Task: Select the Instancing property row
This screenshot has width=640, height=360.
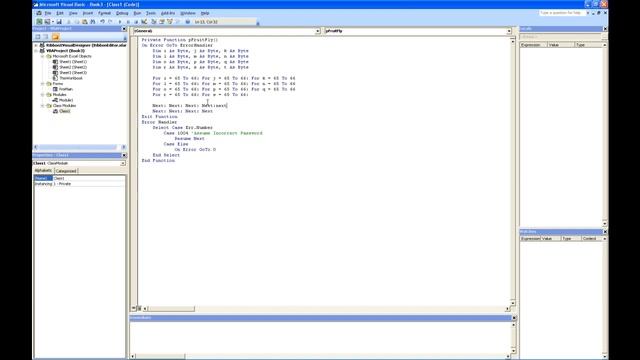Action: [x=79, y=184]
